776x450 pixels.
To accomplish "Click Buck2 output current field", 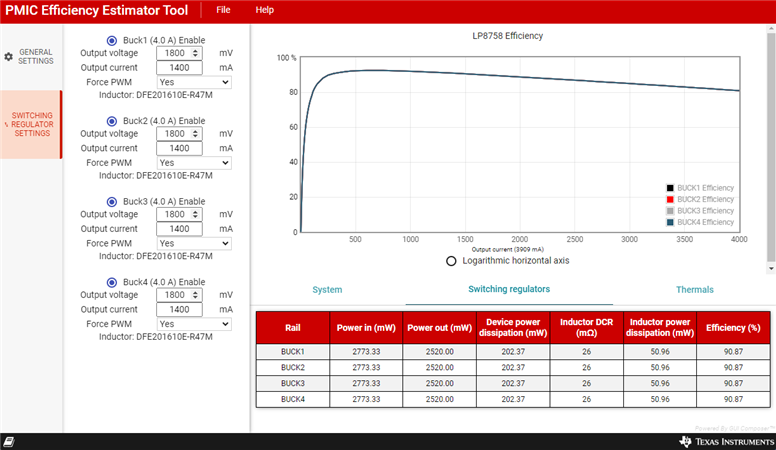I will point(179,149).
